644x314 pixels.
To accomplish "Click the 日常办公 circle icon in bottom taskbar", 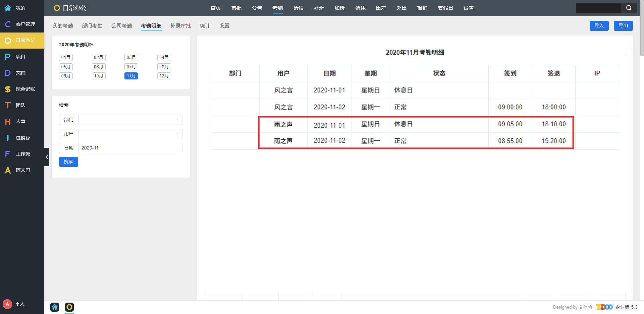I will (x=69, y=307).
